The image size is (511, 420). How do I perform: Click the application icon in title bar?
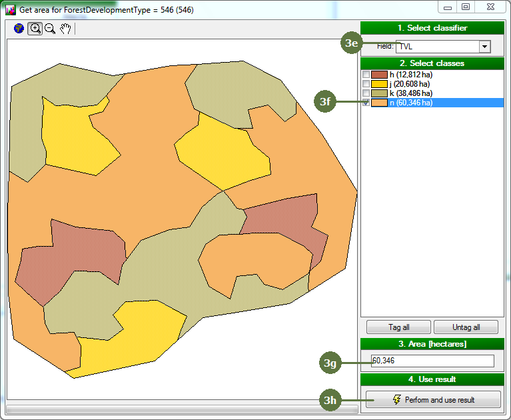pyautogui.click(x=10, y=8)
